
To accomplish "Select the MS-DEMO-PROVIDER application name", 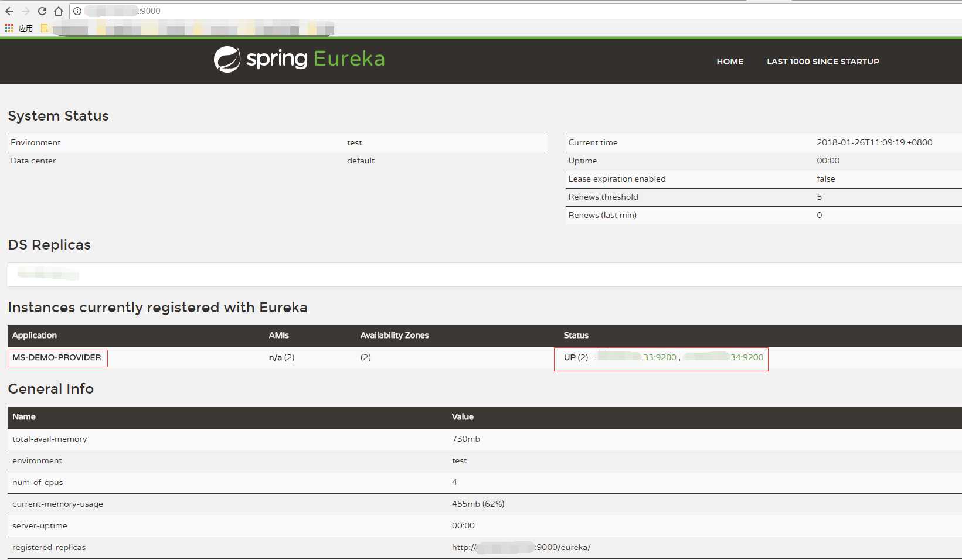I will click(57, 357).
